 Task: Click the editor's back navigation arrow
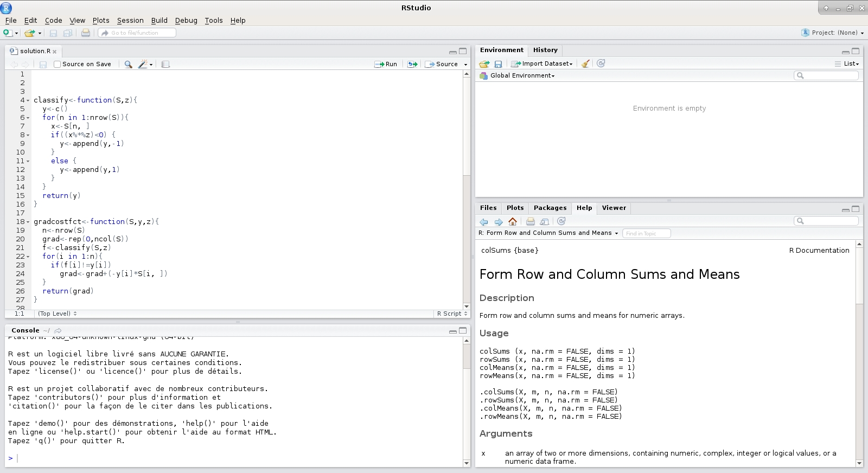(x=14, y=64)
